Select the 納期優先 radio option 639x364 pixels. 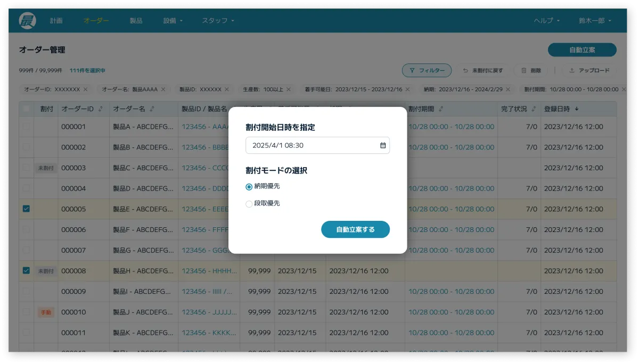coord(249,187)
